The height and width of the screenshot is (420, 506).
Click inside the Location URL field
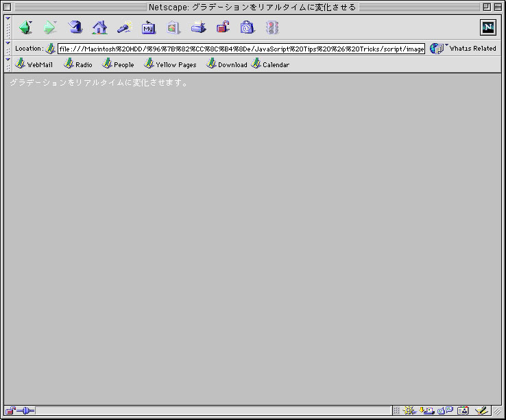(x=240, y=49)
